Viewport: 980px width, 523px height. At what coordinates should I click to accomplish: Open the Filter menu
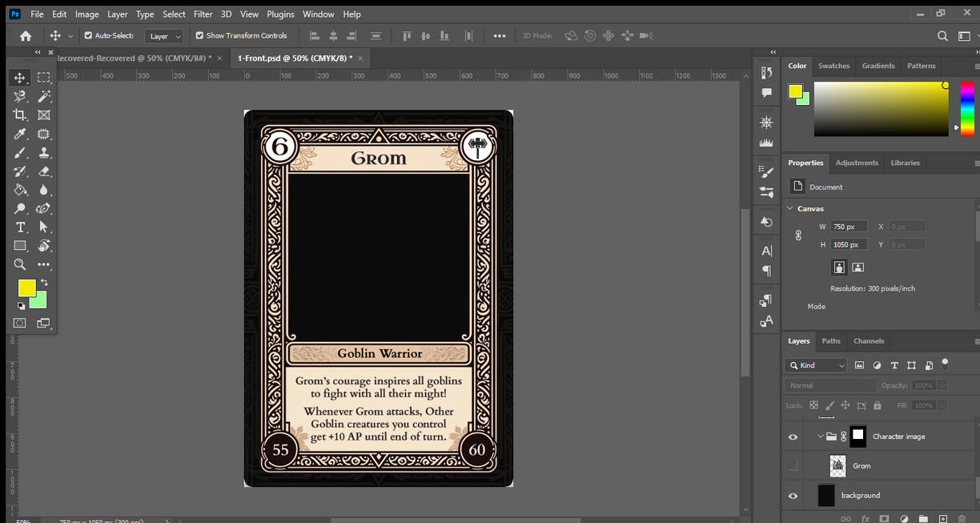[203, 14]
